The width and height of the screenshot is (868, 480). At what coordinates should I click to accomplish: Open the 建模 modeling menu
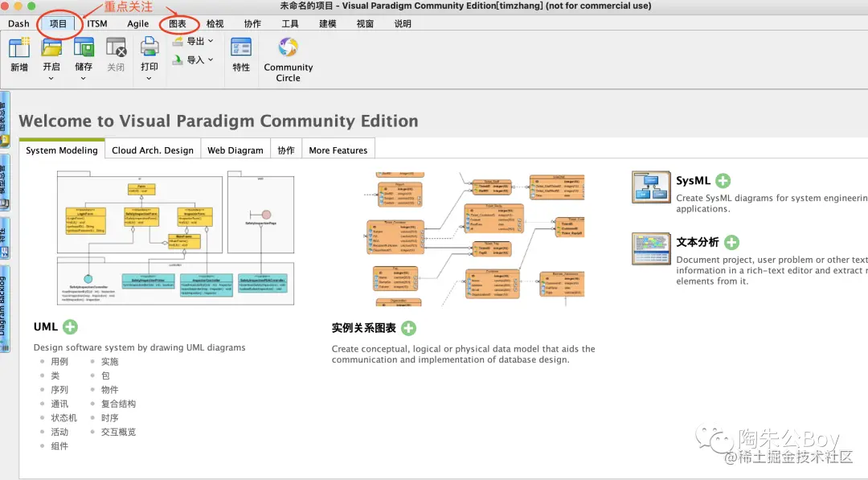tap(328, 24)
